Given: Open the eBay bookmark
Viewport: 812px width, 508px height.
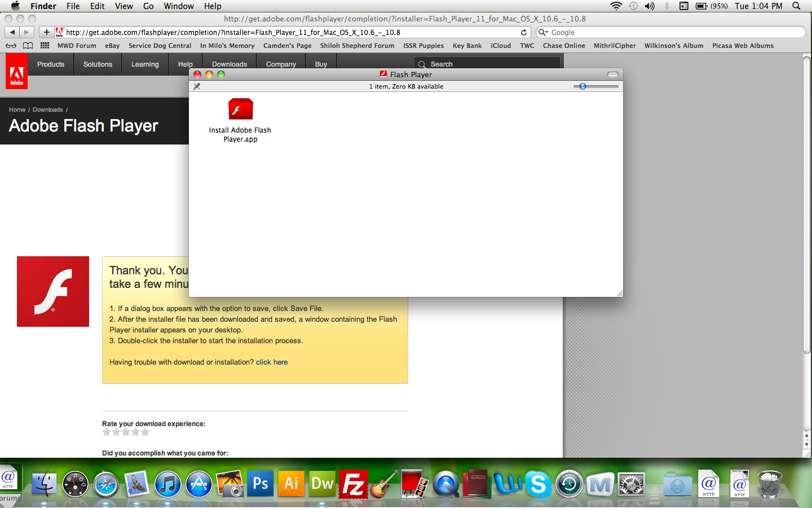Looking at the screenshot, I should tap(112, 46).
